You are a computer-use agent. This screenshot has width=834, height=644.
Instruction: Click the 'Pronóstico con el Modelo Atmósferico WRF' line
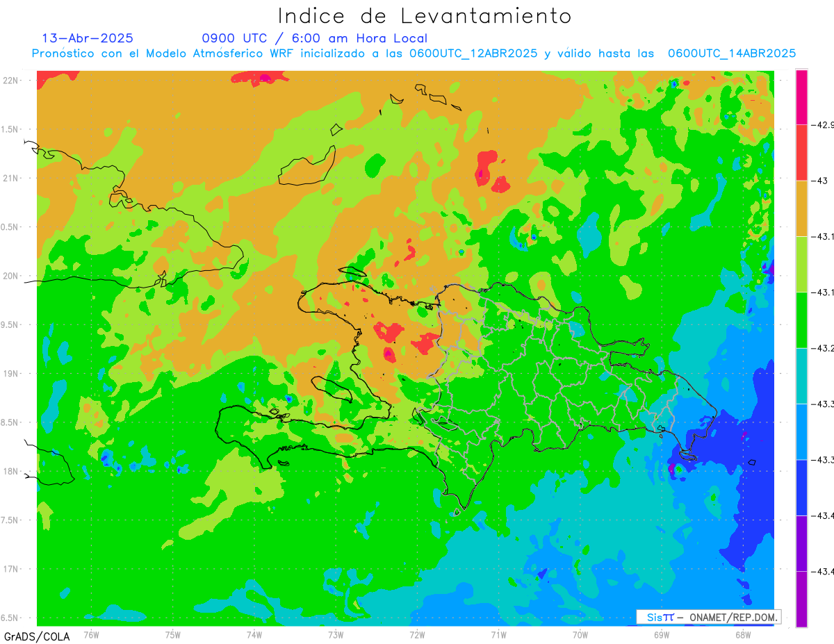pyautogui.click(x=164, y=53)
